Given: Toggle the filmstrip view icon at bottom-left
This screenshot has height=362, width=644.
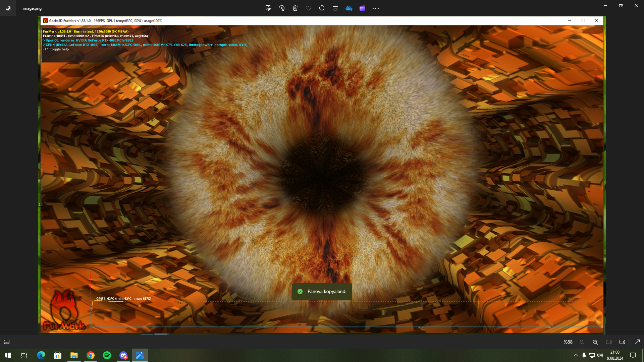Looking at the screenshot, I should (7, 342).
